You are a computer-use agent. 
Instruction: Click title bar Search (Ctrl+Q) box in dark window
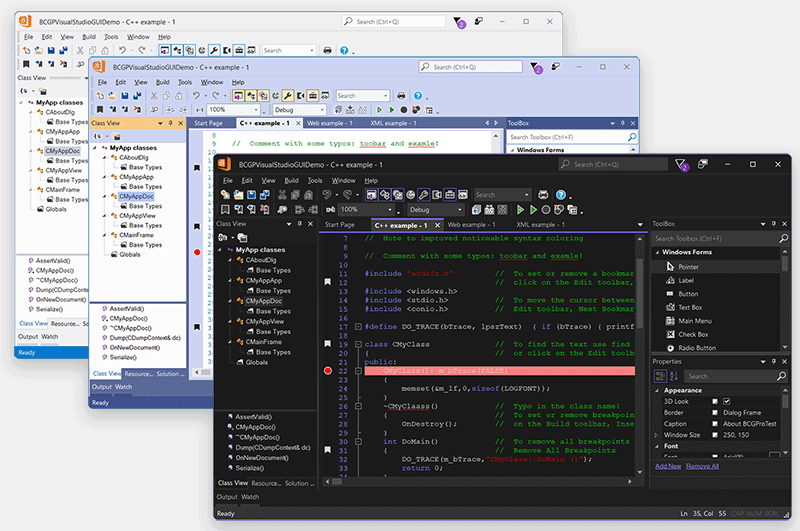click(x=613, y=164)
